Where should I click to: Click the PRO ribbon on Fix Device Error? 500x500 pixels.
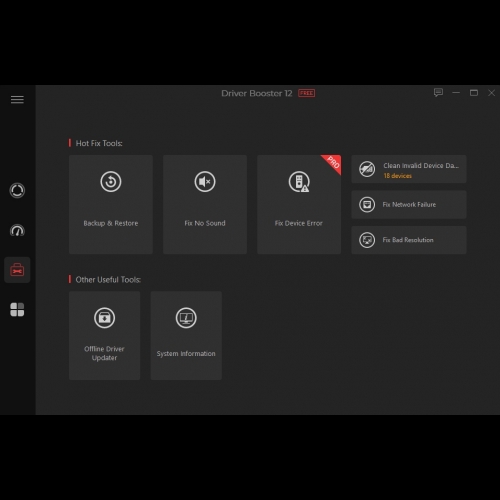tap(333, 163)
